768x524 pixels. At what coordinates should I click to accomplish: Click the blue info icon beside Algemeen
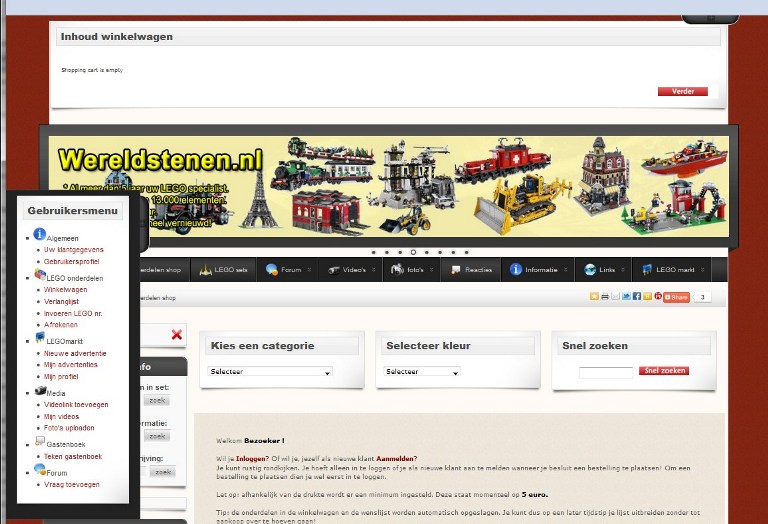(x=40, y=234)
